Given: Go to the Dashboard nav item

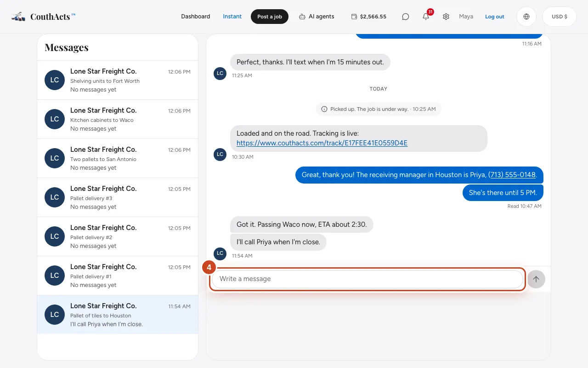Looking at the screenshot, I should pyautogui.click(x=196, y=17).
